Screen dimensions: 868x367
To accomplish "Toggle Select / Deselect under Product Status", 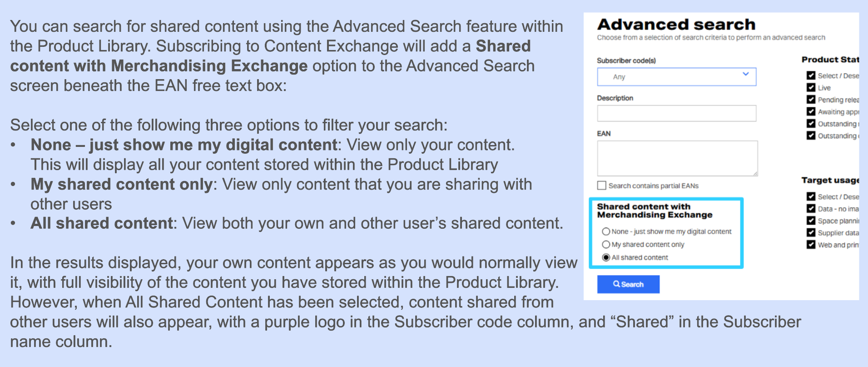I will 811,75.
